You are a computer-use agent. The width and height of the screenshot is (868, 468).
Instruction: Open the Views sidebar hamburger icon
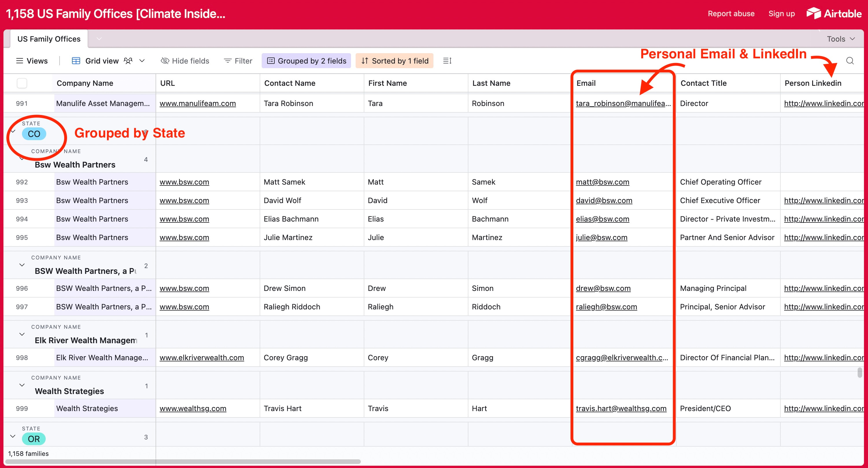pyautogui.click(x=20, y=61)
